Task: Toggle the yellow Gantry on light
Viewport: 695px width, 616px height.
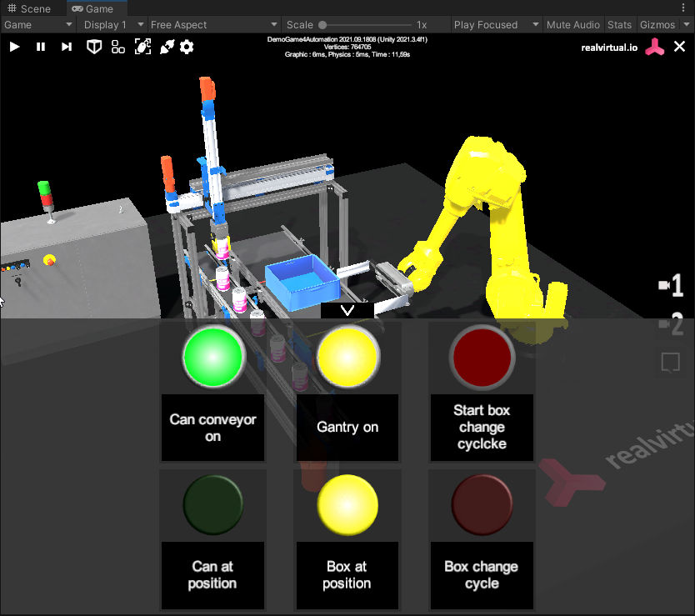Action: pyautogui.click(x=347, y=357)
